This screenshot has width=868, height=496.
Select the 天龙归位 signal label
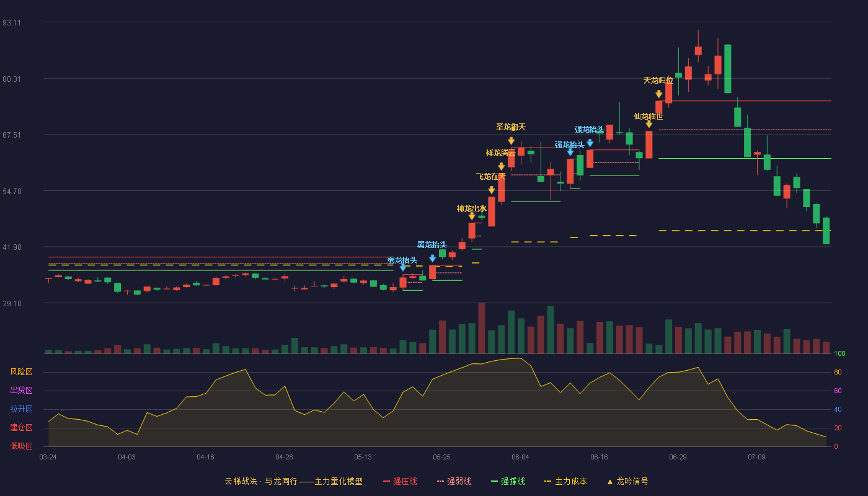tap(658, 81)
